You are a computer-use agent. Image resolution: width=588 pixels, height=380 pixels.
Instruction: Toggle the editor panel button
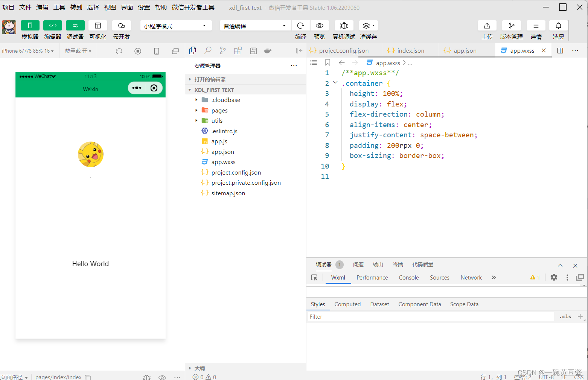coord(53,25)
